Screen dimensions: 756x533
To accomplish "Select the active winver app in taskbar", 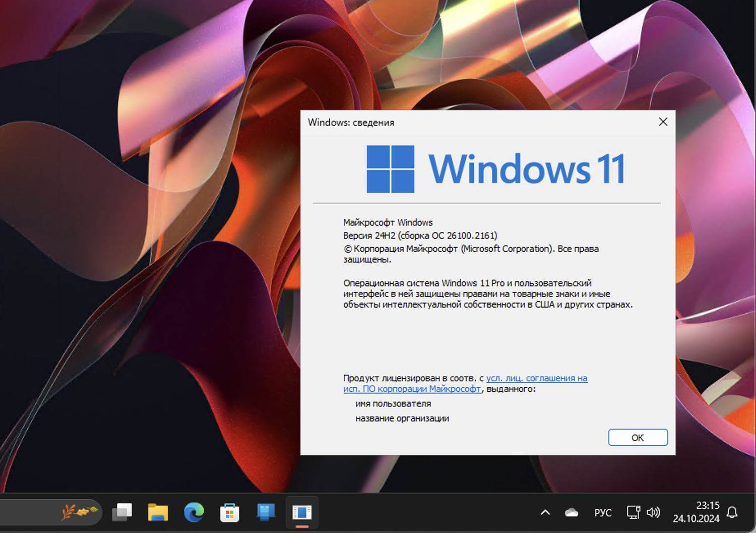I will tap(301, 512).
